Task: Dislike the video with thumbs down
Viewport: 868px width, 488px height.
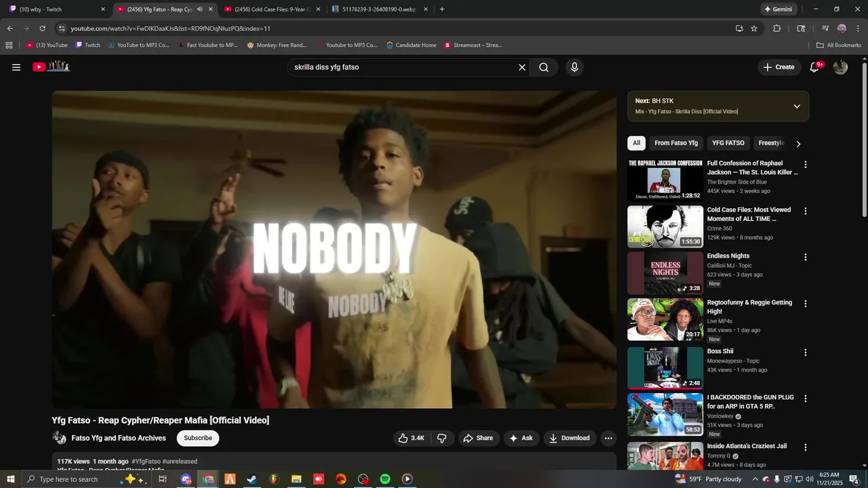Action: [x=442, y=438]
